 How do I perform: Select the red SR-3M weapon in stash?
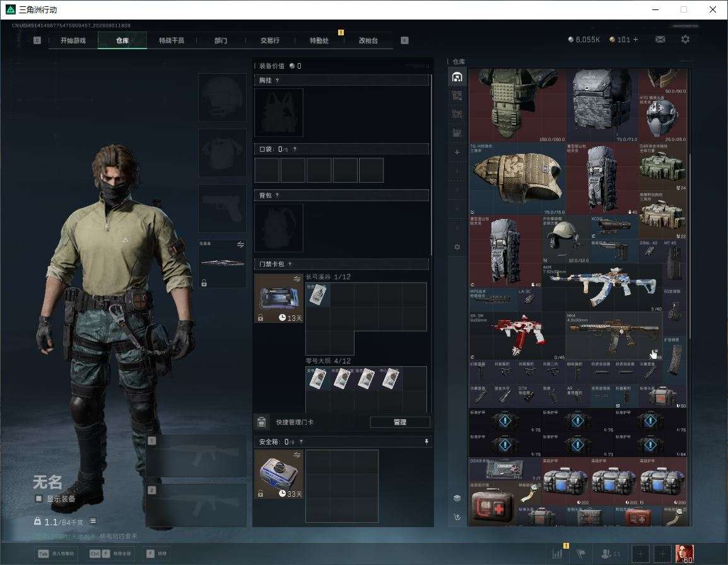click(x=517, y=336)
